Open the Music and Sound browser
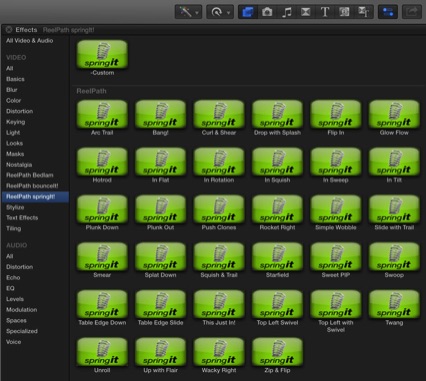The image size is (426, 381). [286, 12]
